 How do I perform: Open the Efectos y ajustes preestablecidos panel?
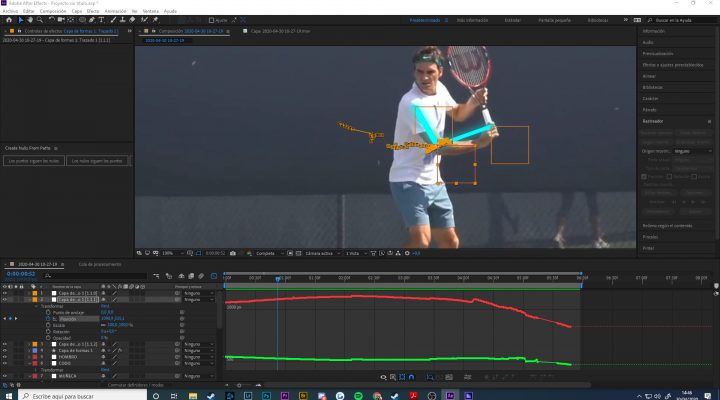[673, 65]
